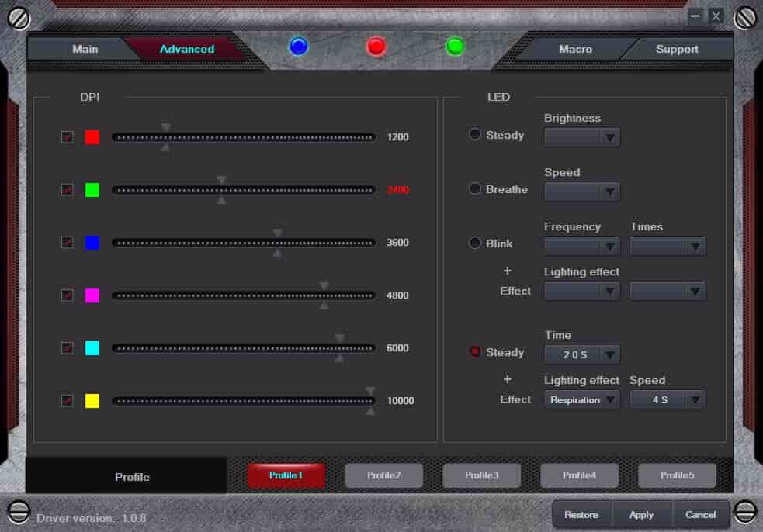Viewport: 763px width, 532px height.
Task: Toggle the 10000 DPI checkbox
Action: pyautogui.click(x=68, y=401)
